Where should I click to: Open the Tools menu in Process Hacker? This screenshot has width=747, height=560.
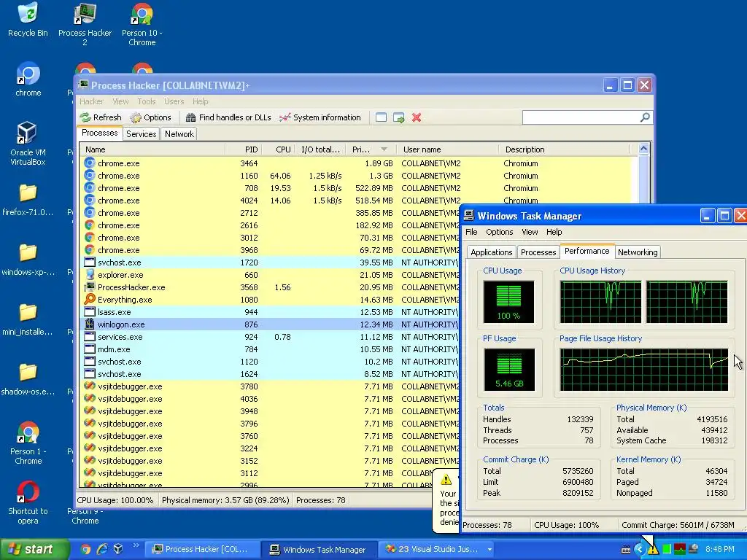146,101
